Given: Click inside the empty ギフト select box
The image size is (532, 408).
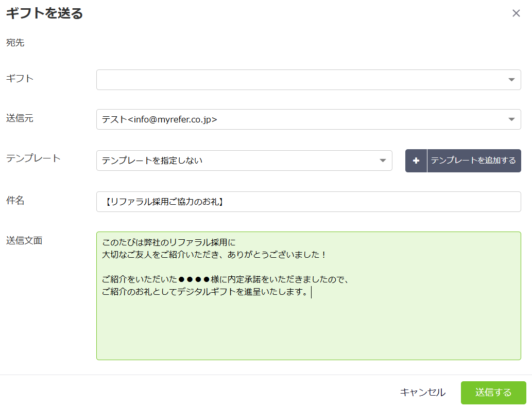Looking at the screenshot, I should (x=299, y=80).
